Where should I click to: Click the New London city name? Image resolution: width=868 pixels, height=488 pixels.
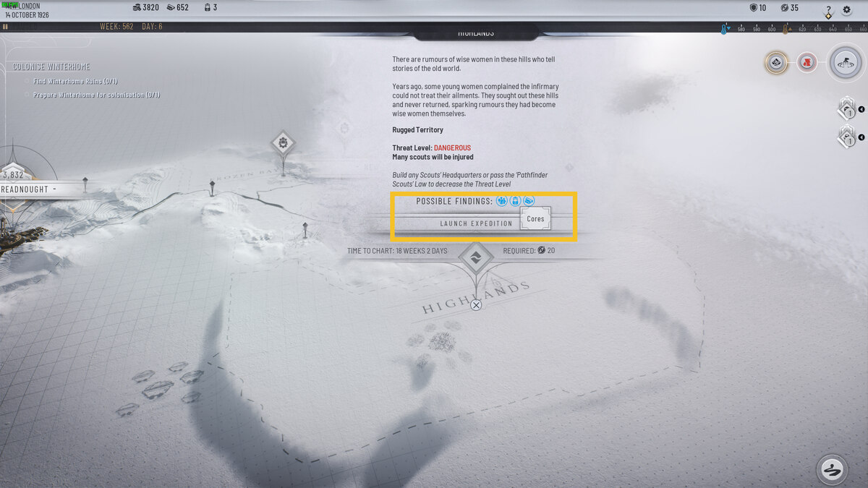point(22,6)
